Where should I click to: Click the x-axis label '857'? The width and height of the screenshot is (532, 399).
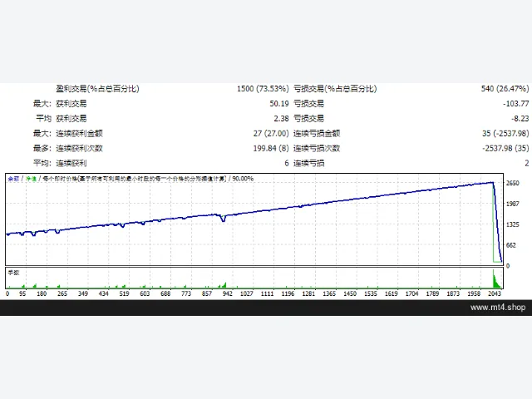point(207,293)
